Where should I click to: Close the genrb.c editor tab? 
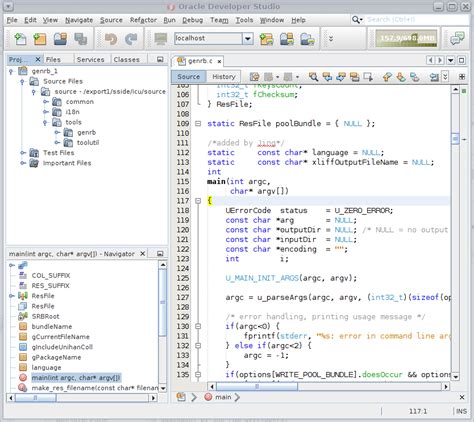pos(219,61)
